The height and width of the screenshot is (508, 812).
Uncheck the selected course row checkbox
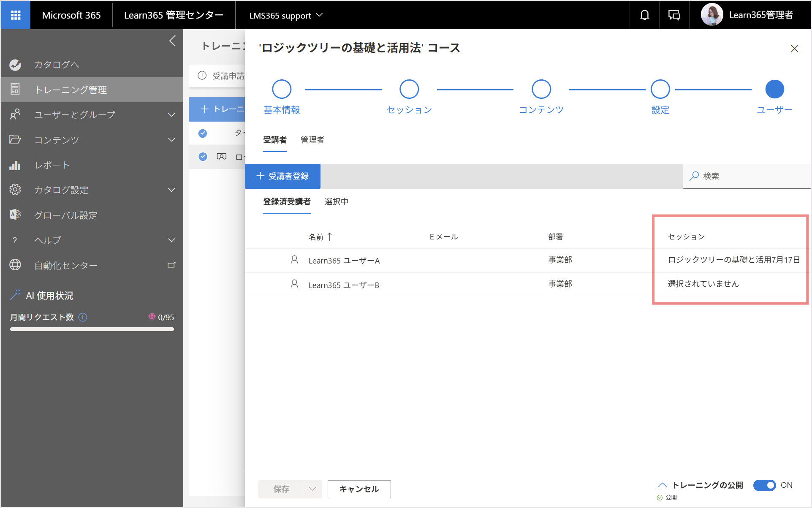point(203,157)
